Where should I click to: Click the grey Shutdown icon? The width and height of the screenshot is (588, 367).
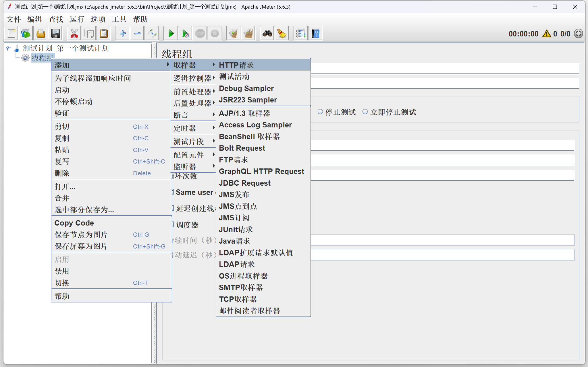(215, 34)
